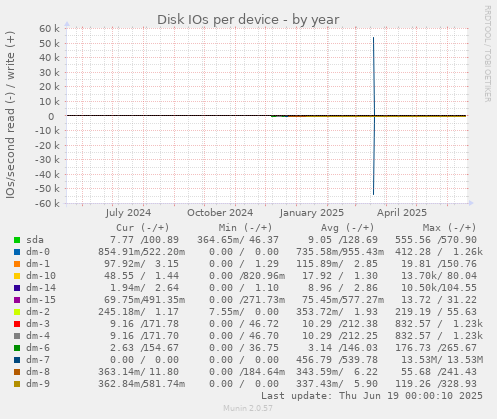497x419 pixels.
Task: Click the dark purple dm-14 legend swatch
Action: click(x=17, y=288)
